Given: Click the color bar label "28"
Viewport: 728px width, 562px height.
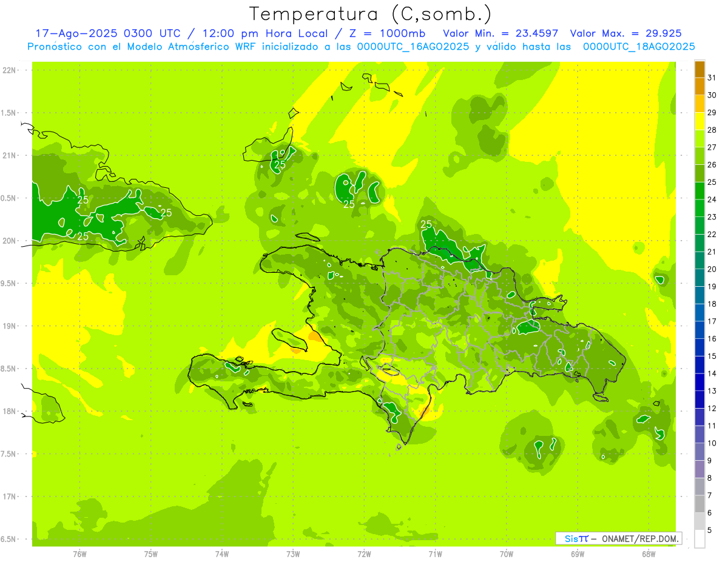Looking at the screenshot, I should click(x=712, y=130).
